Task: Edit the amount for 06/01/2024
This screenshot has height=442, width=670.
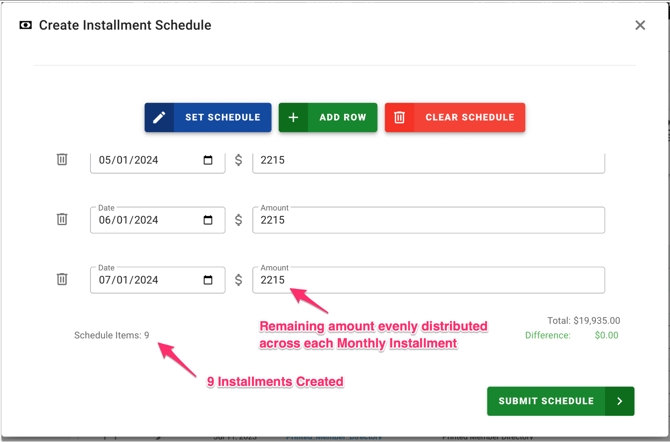Action: point(428,221)
